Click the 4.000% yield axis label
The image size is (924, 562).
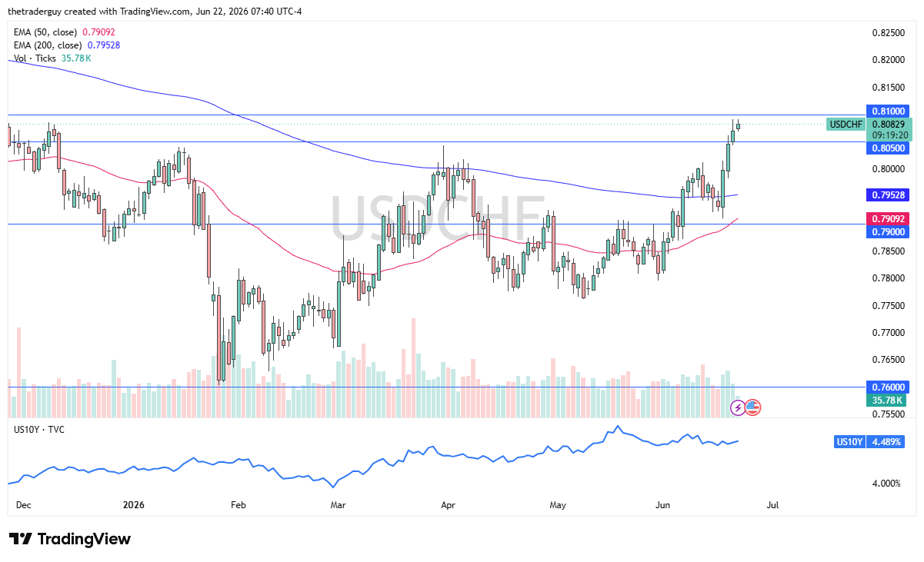pyautogui.click(x=886, y=484)
